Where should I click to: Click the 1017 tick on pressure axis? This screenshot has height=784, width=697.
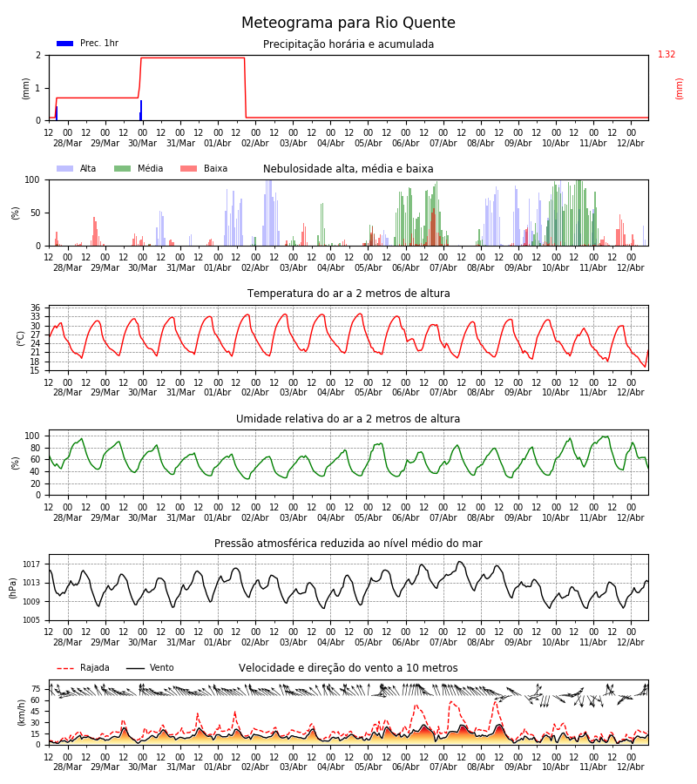[31, 564]
